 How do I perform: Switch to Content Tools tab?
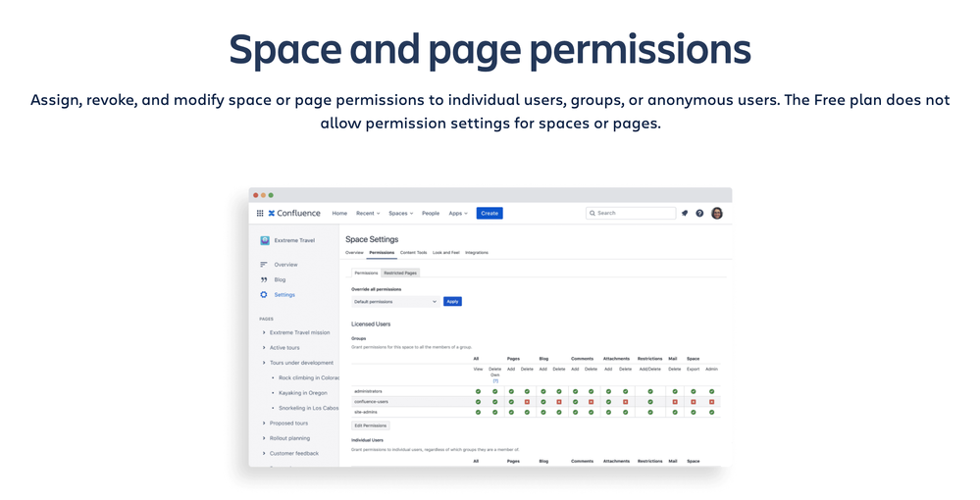[414, 253]
